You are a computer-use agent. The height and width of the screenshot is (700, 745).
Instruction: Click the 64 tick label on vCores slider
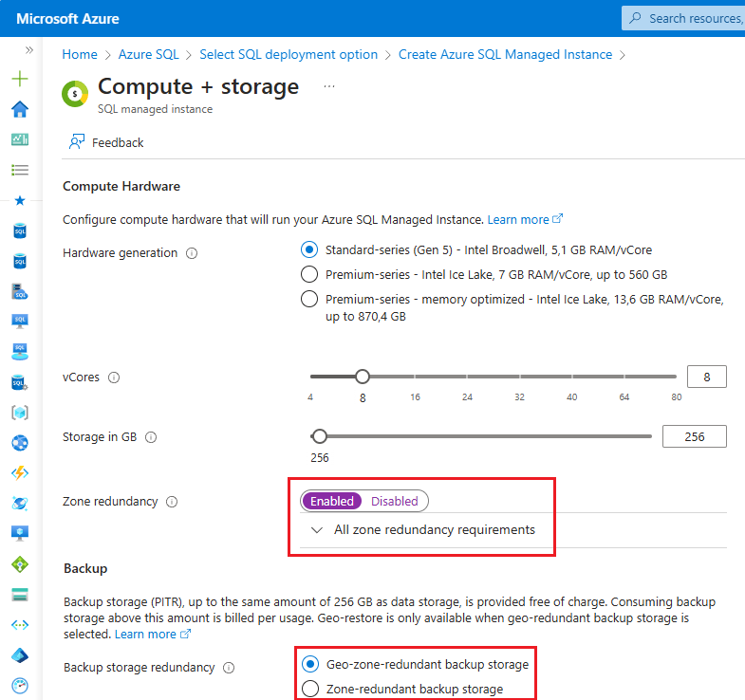point(624,397)
